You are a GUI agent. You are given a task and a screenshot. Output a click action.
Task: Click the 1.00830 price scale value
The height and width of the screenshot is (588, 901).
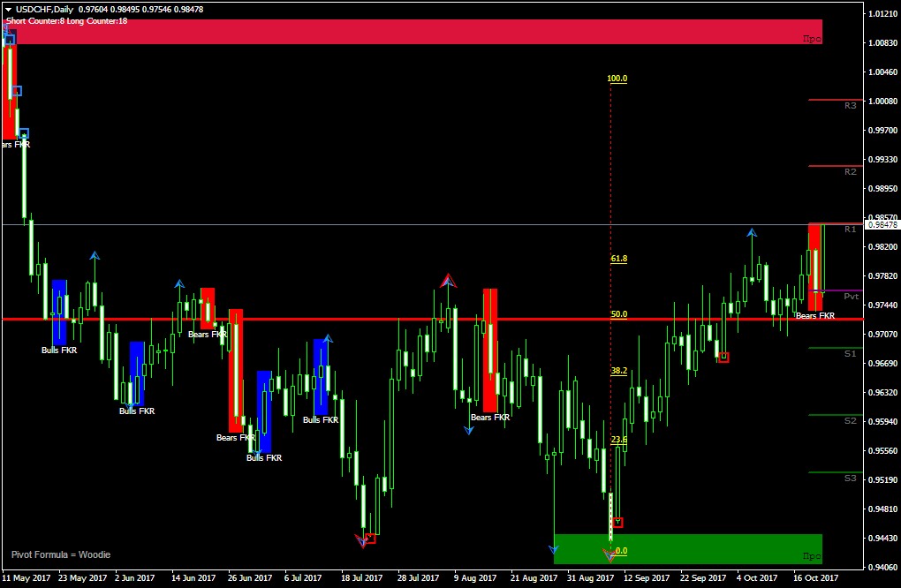coord(882,43)
